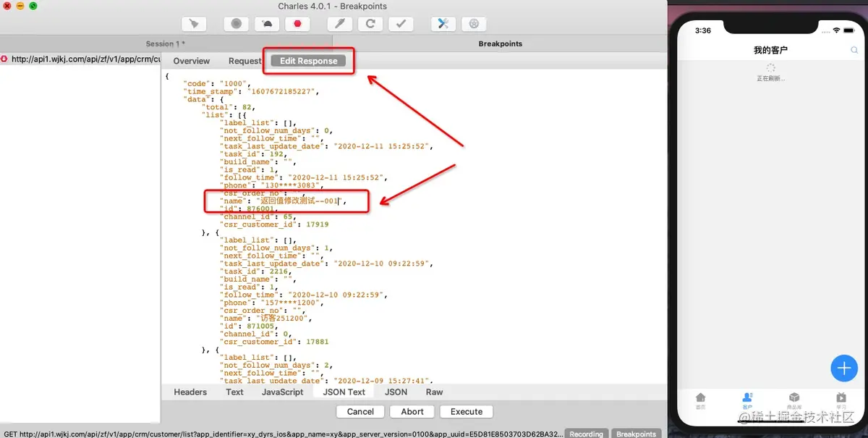The image size is (868, 438).
Task: Click the Abort button
Action: click(x=412, y=411)
